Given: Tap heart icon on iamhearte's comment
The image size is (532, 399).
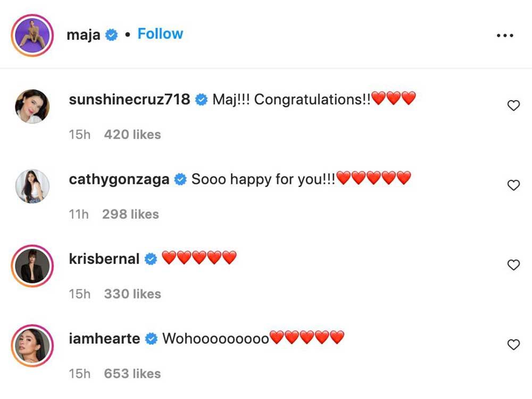Looking at the screenshot, I should [x=513, y=345].
